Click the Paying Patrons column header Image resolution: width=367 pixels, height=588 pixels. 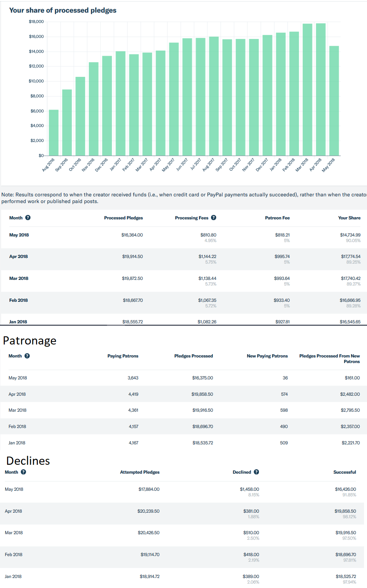click(123, 356)
